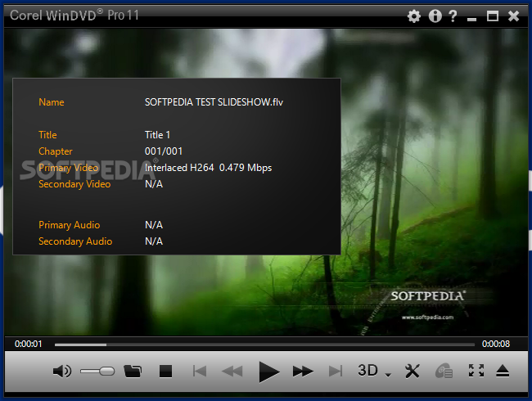Select file name SOFTPEDIA TEST SLIDESHOW.flv
This screenshot has width=532, height=401.
point(214,102)
